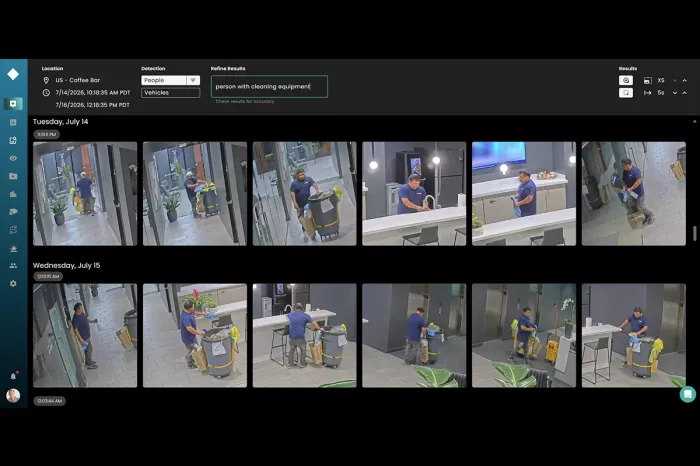This screenshot has height=466, width=700.
Task: Collapse the Tuesday, July 14 section arrow
Action: (694, 121)
